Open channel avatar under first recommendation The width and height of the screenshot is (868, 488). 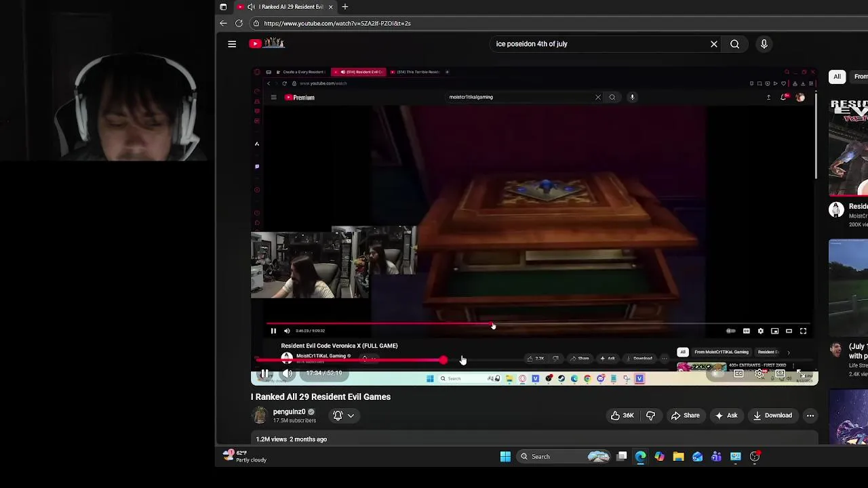pos(837,209)
